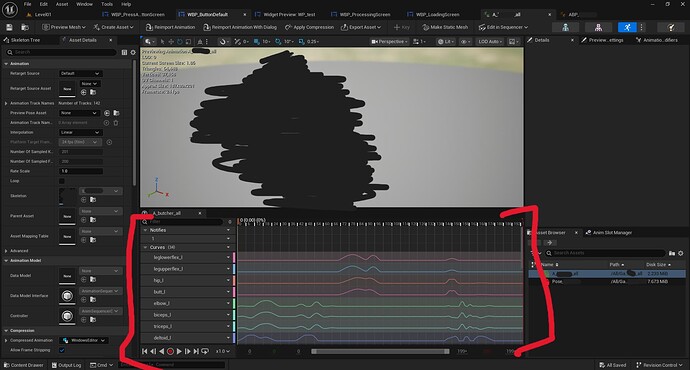Switch to Skeletal Mesh editor mode icon
The image size is (690, 370).
(x=598, y=27)
